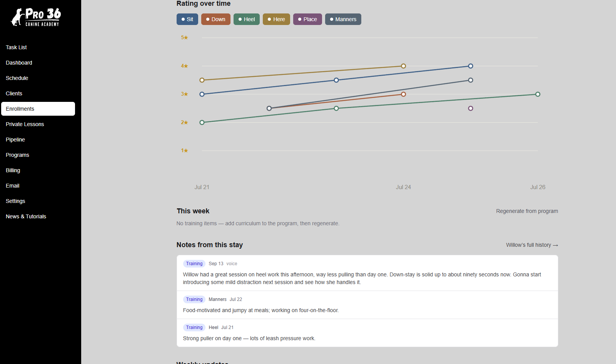Click the 'This week' heading
Screen dimensions: 616x364
[x=193, y=211]
